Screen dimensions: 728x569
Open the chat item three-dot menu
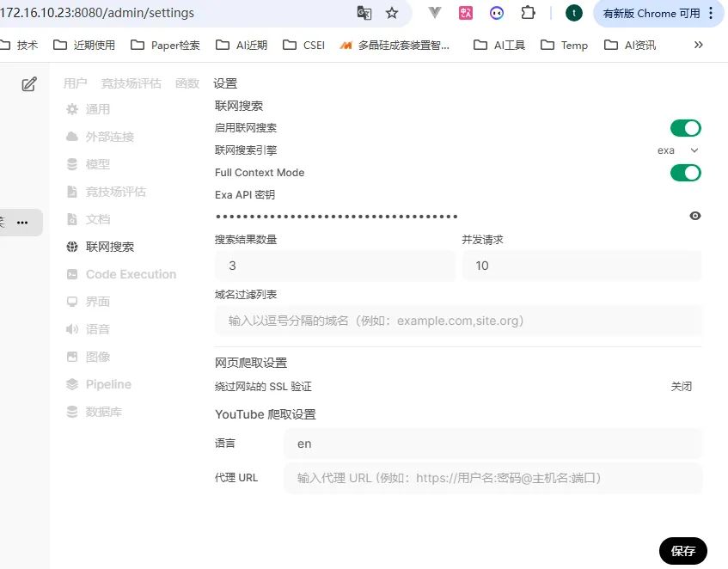coord(22,223)
